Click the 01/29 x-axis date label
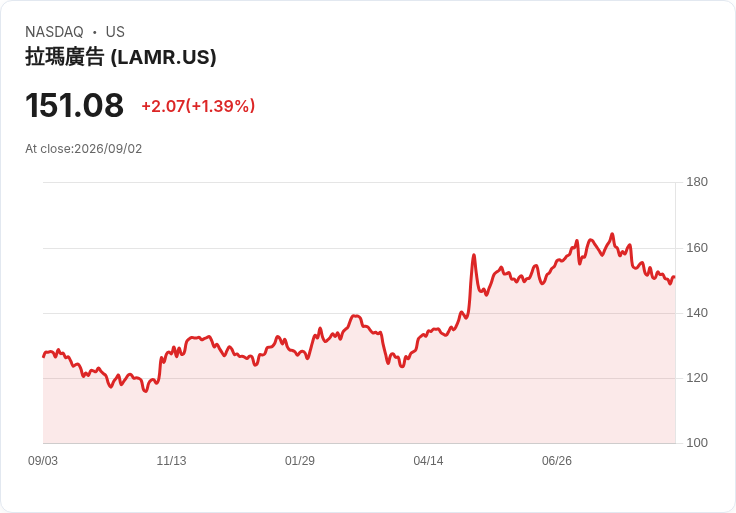 (x=299, y=461)
